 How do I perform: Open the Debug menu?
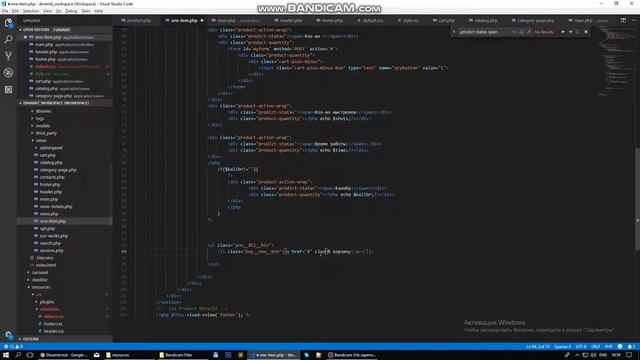click(x=71, y=11)
